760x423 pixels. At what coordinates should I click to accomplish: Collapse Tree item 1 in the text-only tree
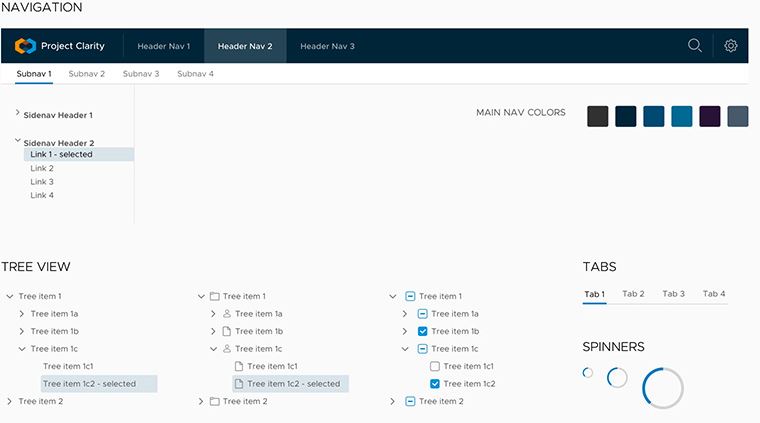pyautogui.click(x=9, y=296)
